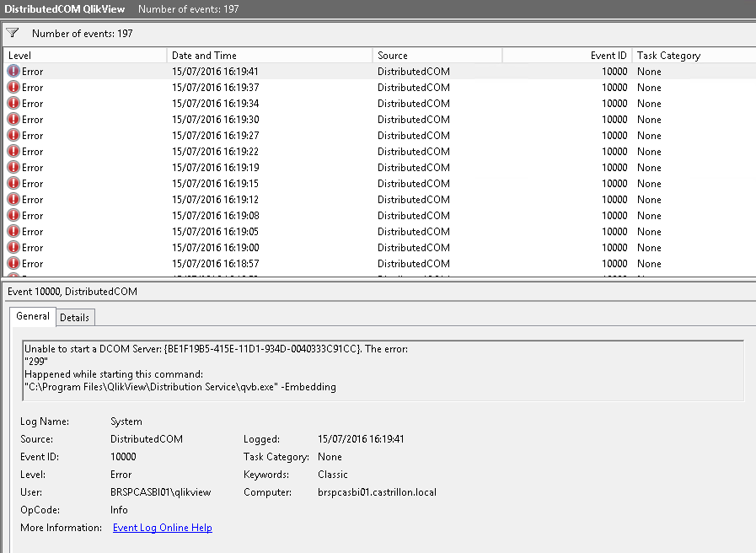Click error icon for 16:19:30 event
Image resolution: width=756 pixels, height=553 pixels.
tap(13, 119)
